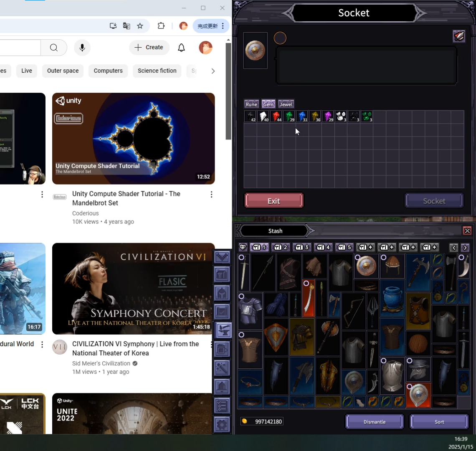Collapse game sidebar with chevron button
The width and height of the screenshot is (476, 451).
222,257
